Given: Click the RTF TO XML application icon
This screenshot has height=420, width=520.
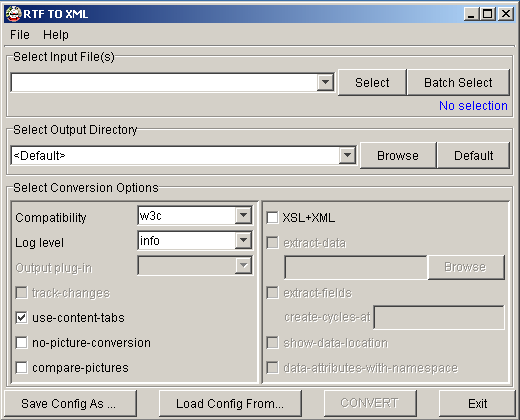Looking at the screenshot, I should (13, 14).
